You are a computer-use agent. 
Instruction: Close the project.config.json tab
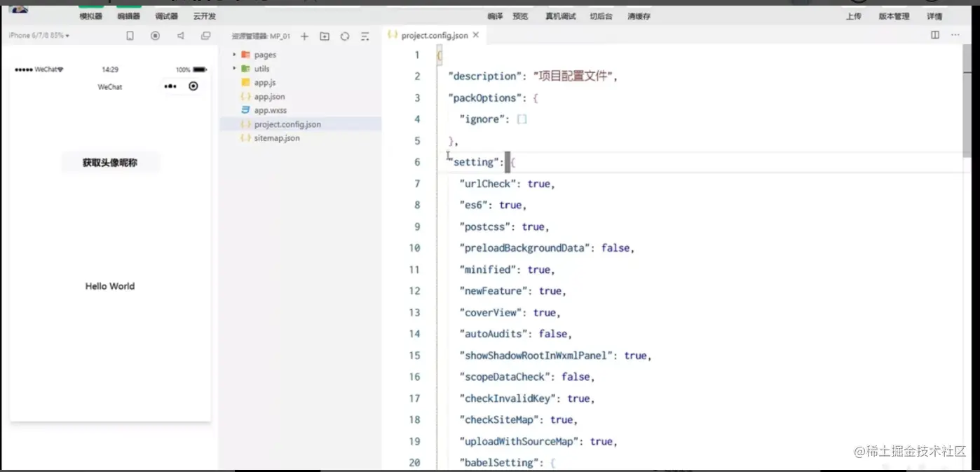coord(476,35)
